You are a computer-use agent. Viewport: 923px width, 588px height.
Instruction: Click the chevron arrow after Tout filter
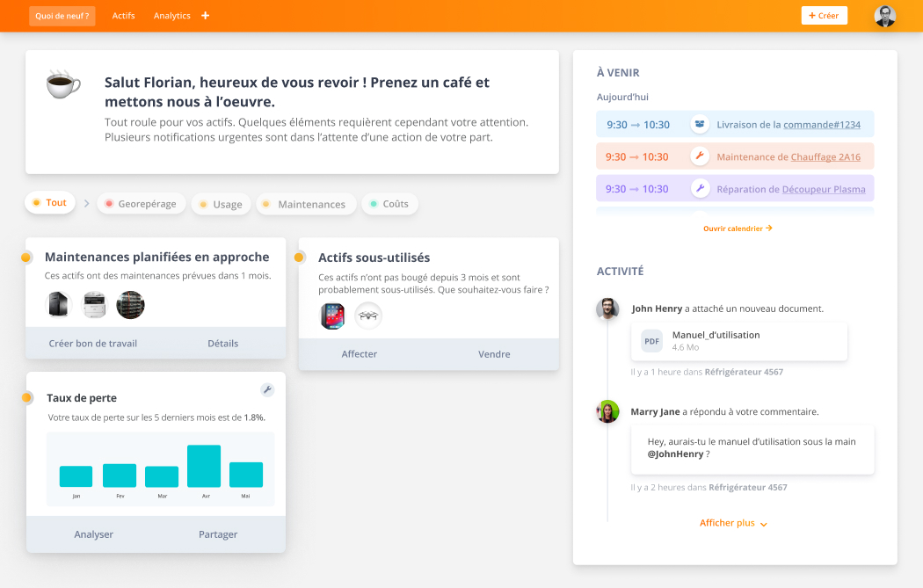coord(86,204)
